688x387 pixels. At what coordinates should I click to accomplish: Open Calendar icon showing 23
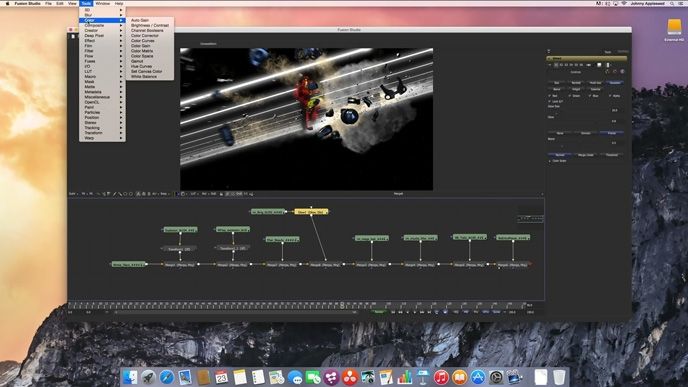(222, 377)
